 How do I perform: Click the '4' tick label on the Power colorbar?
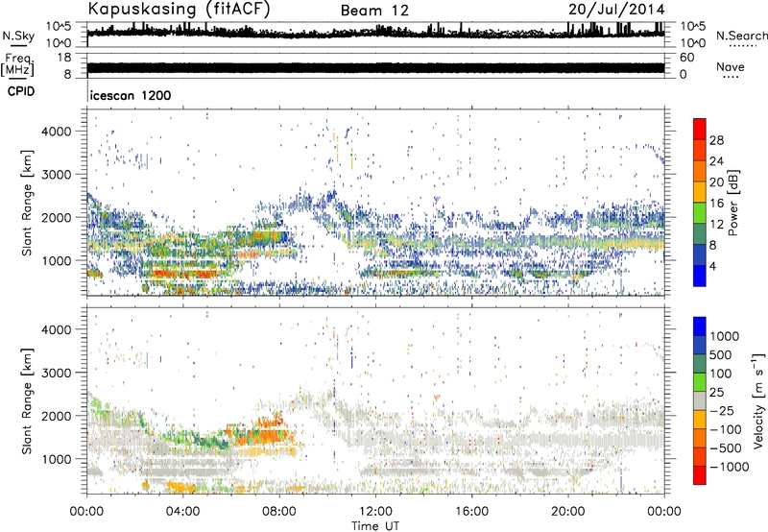[x=712, y=266]
